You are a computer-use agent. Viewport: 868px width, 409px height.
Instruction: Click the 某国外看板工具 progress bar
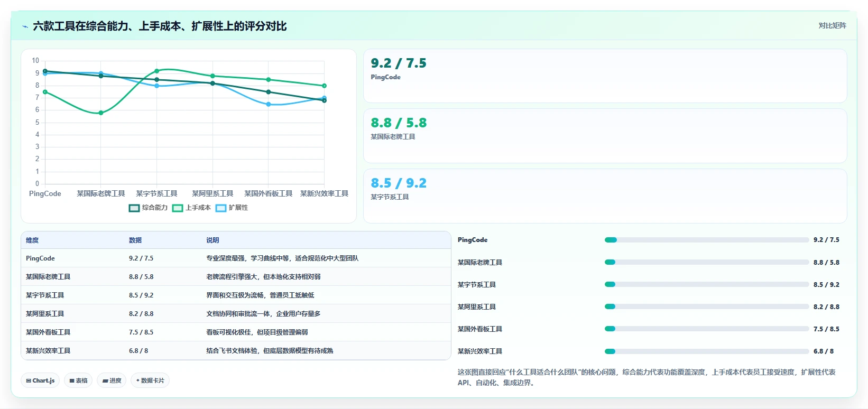pyautogui.click(x=707, y=329)
